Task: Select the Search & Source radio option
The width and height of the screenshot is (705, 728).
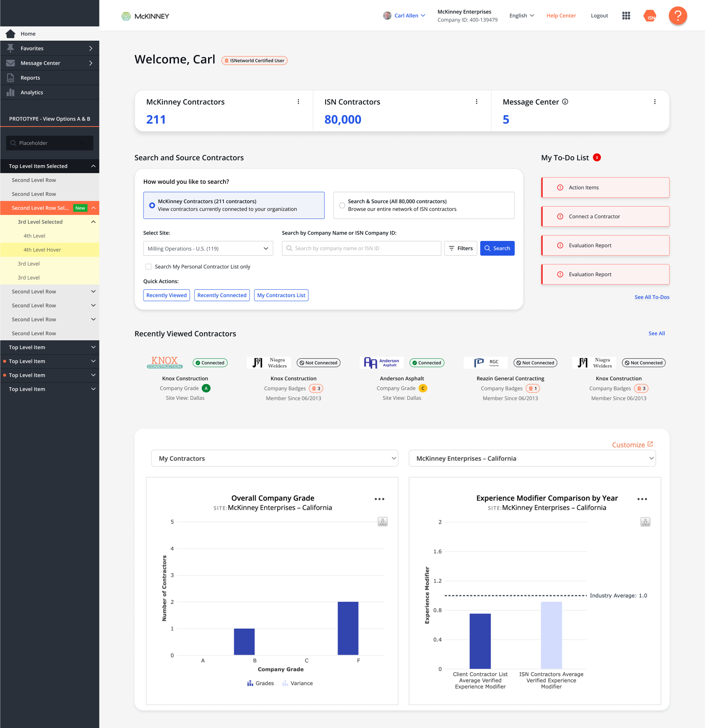Action: pyautogui.click(x=342, y=205)
